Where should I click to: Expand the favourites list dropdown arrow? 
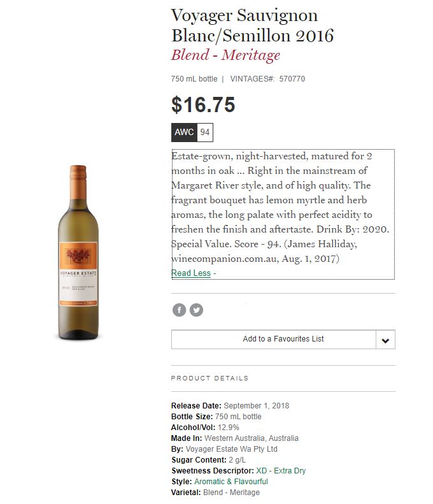pos(385,340)
